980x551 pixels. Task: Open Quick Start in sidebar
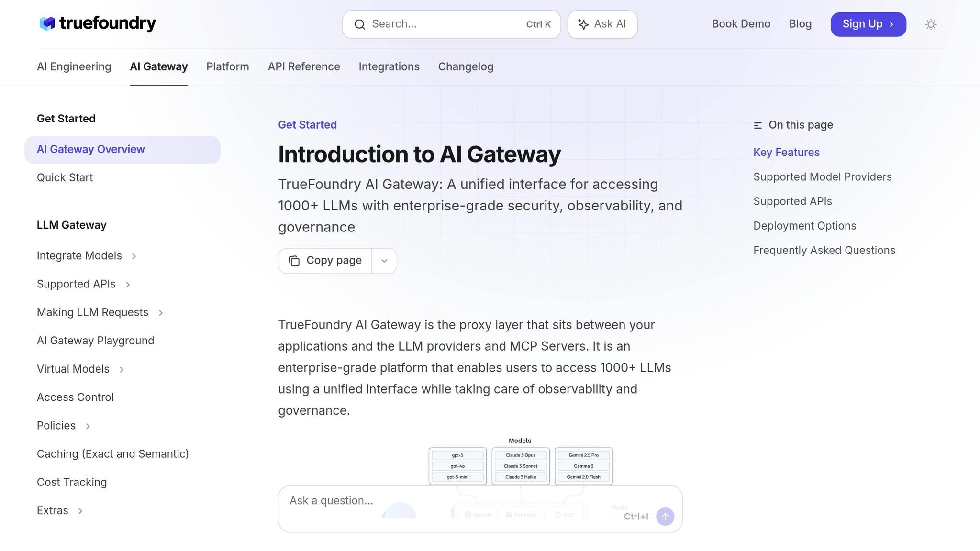point(65,177)
